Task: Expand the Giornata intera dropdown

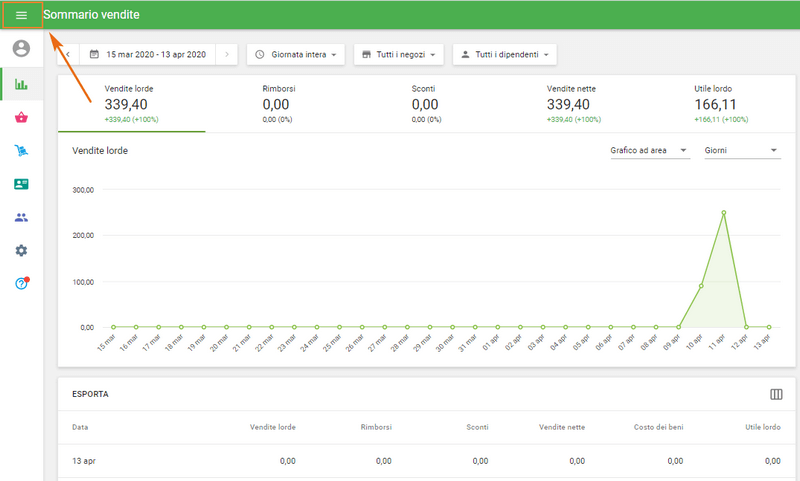Action: pyautogui.click(x=296, y=54)
